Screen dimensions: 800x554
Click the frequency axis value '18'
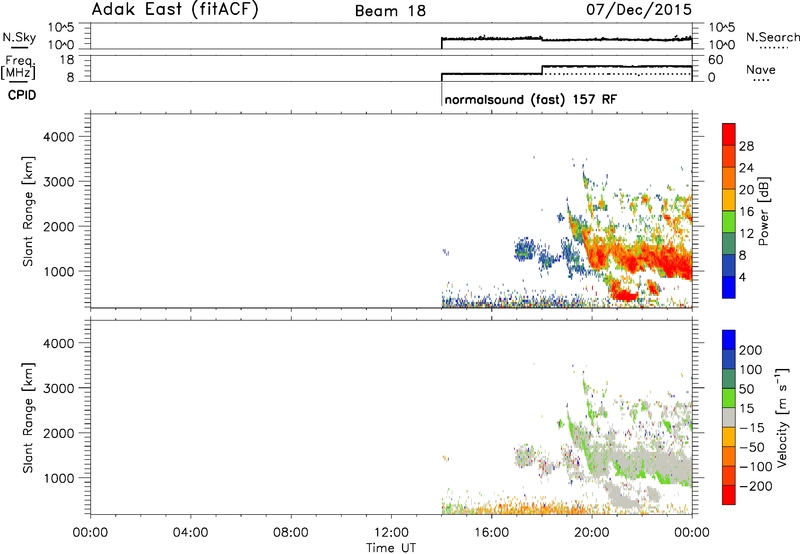coord(67,60)
